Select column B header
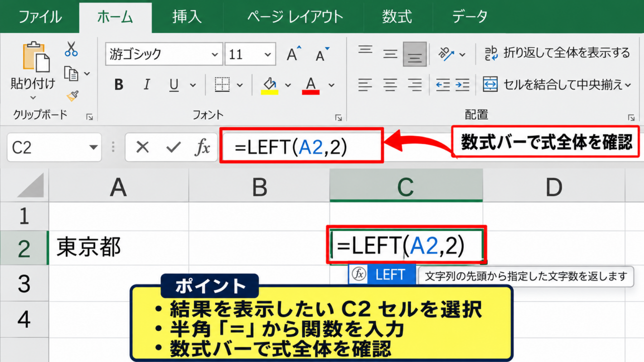The width and height of the screenshot is (644, 362). coord(260,186)
